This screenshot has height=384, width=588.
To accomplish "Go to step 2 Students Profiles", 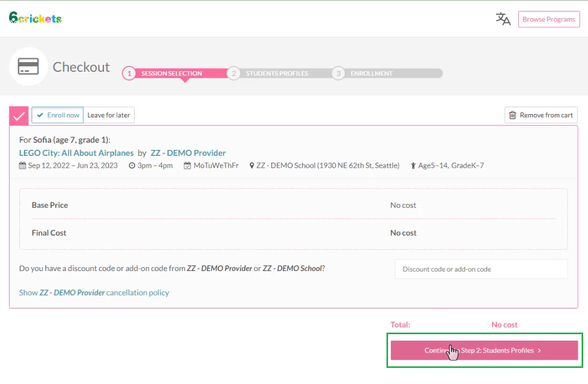I will click(x=277, y=73).
